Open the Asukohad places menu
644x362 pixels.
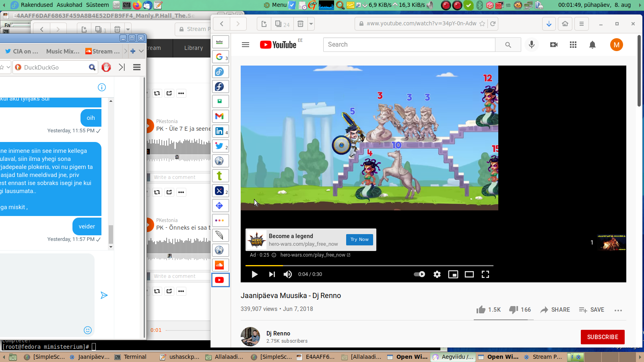point(69,5)
